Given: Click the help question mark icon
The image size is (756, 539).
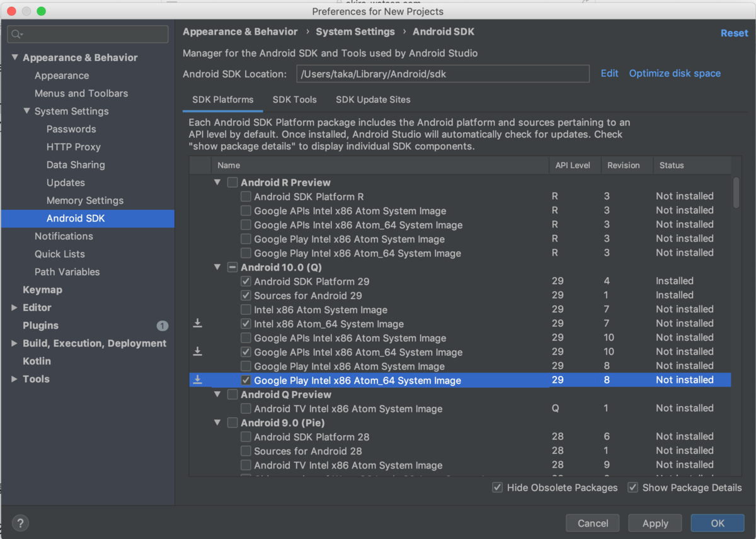Looking at the screenshot, I should pyautogui.click(x=20, y=523).
